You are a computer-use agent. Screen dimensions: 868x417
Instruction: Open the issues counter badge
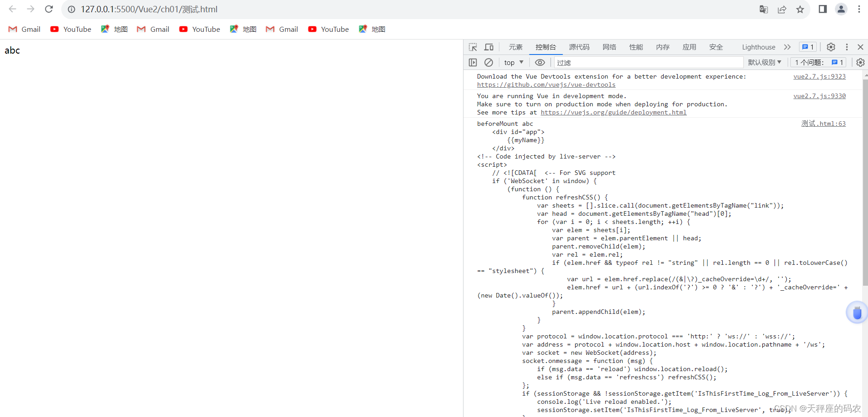pos(808,47)
